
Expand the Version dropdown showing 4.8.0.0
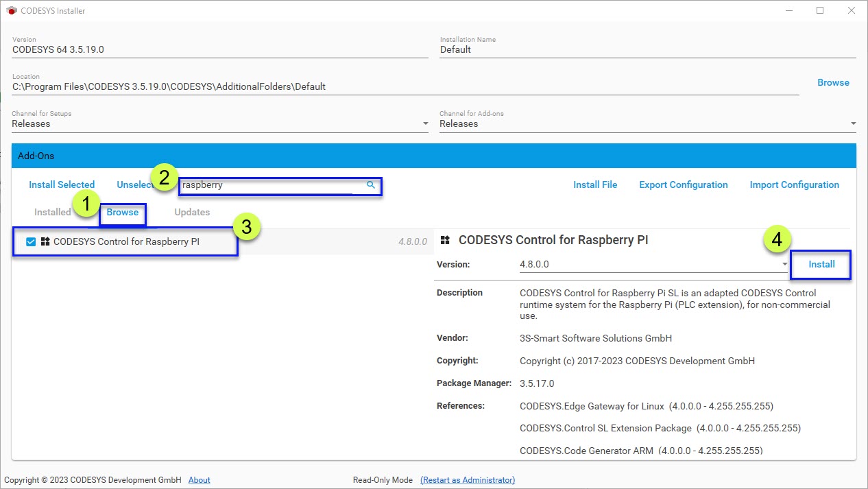coord(784,264)
